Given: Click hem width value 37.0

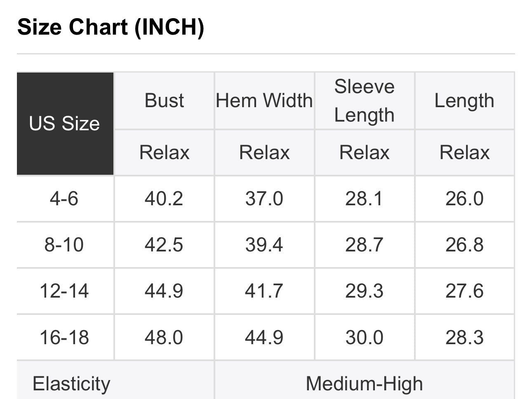Looking at the screenshot, I should point(264,199).
